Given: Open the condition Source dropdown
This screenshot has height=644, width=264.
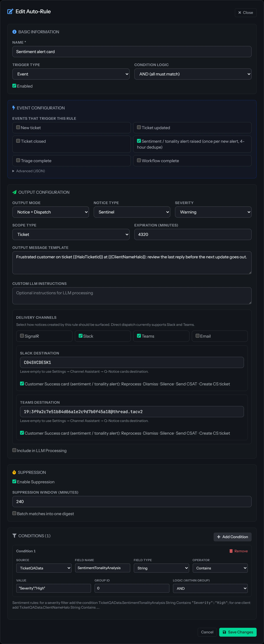Looking at the screenshot, I should click(44, 568).
